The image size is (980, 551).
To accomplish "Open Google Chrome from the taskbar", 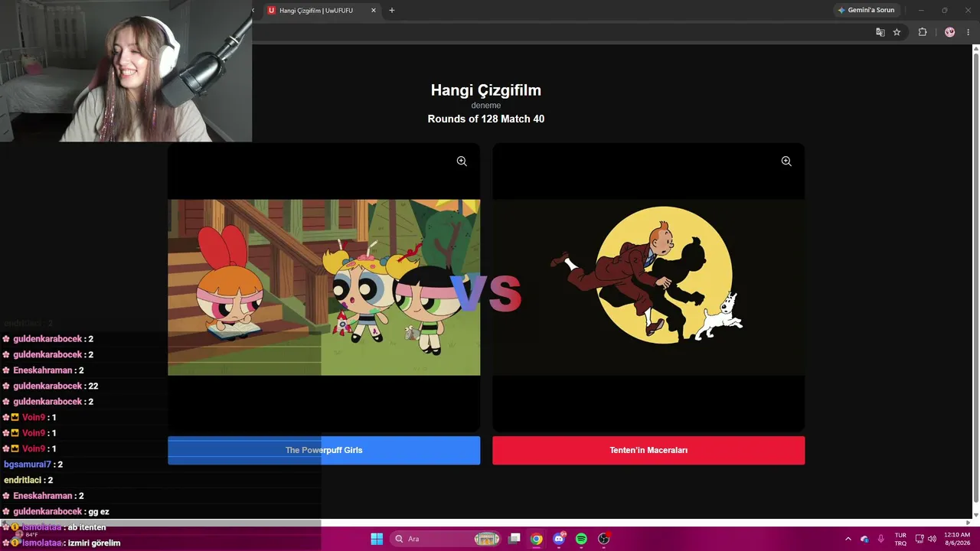I will (x=537, y=539).
